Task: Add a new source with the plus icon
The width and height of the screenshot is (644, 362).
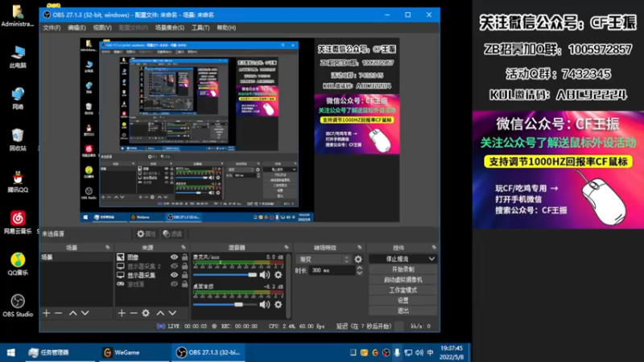Action: [122, 313]
